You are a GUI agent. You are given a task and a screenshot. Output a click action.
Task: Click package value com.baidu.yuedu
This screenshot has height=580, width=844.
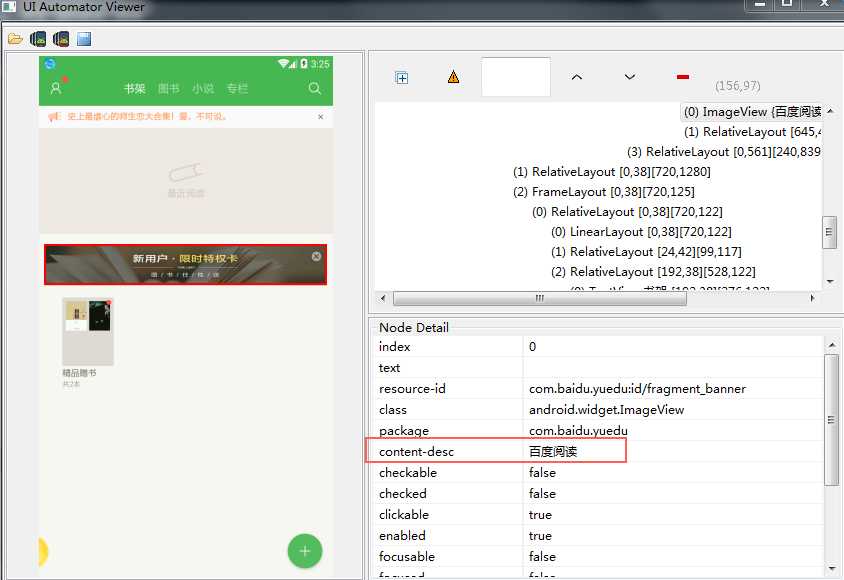pos(578,430)
